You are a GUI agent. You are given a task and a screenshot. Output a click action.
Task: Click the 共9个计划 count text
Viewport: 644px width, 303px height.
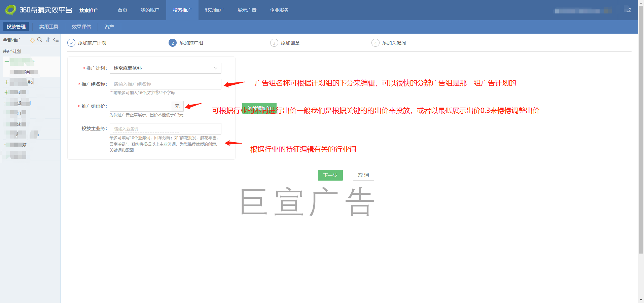[x=12, y=51]
